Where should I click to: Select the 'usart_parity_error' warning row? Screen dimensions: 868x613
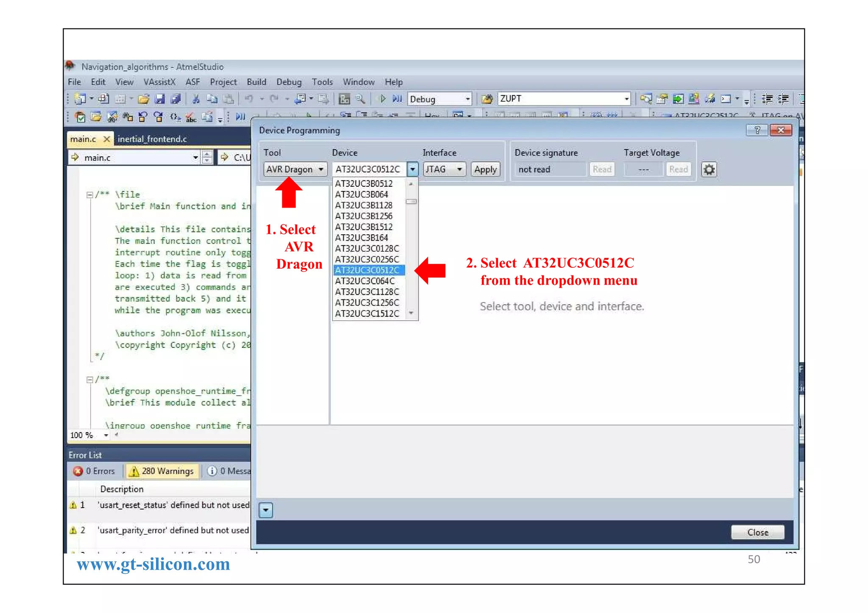(160, 530)
